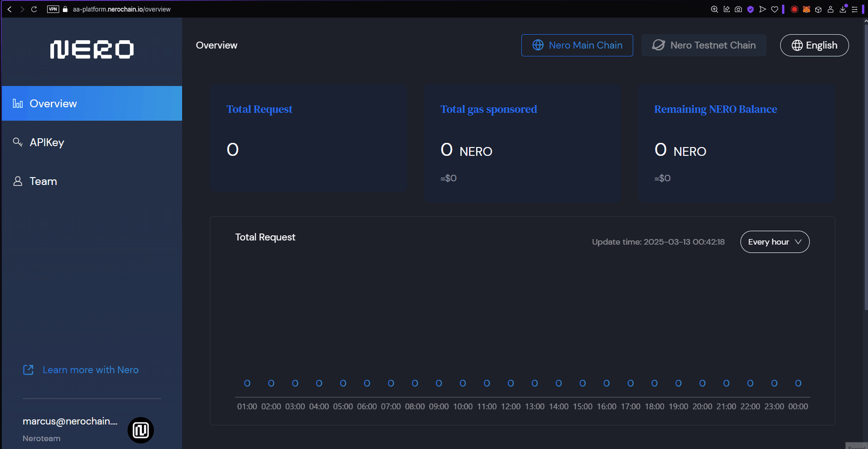The width and height of the screenshot is (868, 449).
Task: Open the English language selector
Action: [814, 45]
